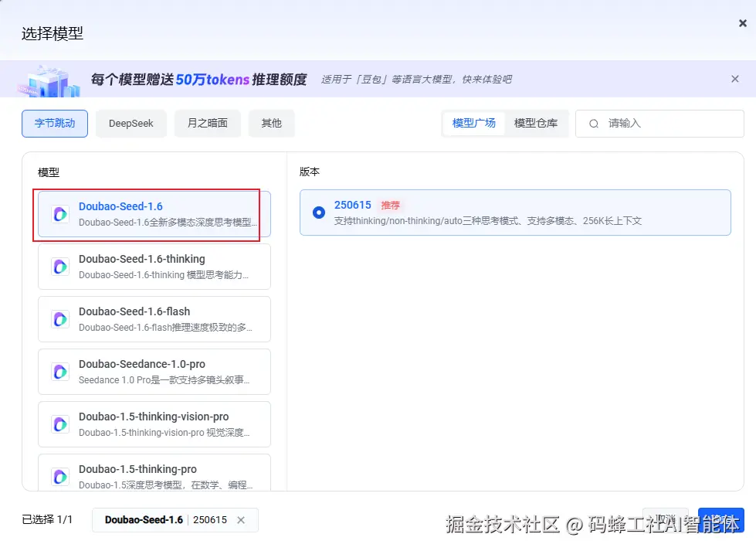
Task: Choose the Doubao-Seed-1.6-flash model
Action: point(154,319)
